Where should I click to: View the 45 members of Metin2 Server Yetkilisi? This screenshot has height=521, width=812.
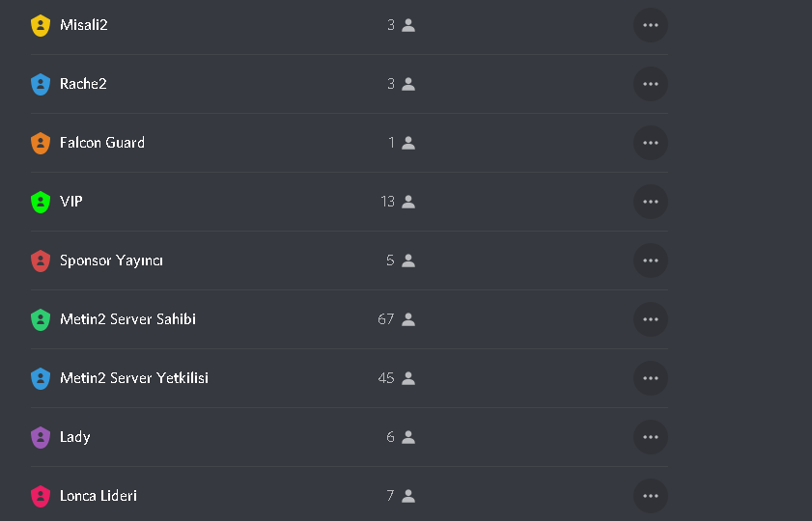click(397, 378)
